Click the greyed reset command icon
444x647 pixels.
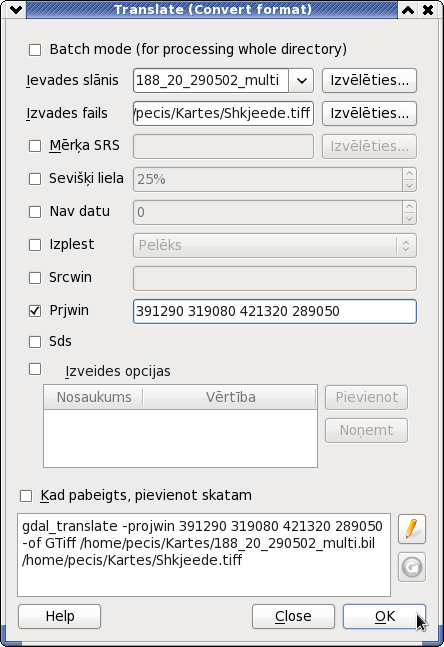click(x=412, y=567)
